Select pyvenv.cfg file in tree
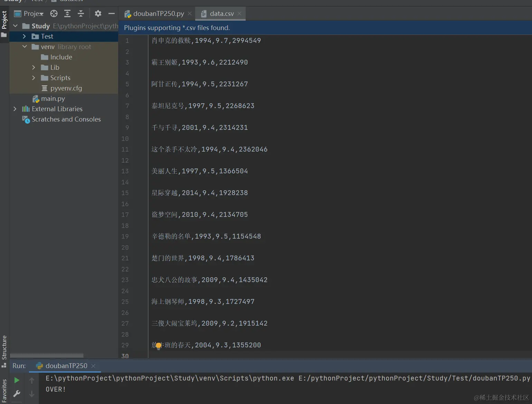Image resolution: width=532 pixels, height=404 pixels. point(62,88)
